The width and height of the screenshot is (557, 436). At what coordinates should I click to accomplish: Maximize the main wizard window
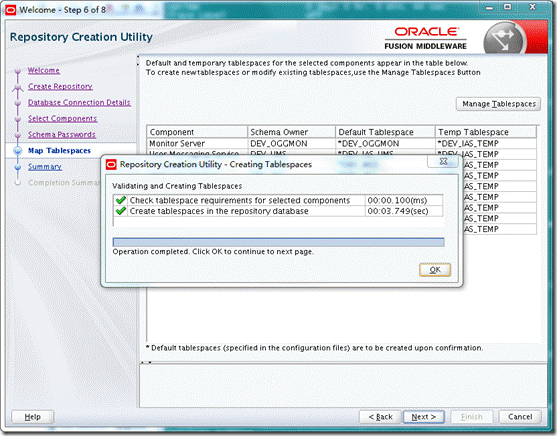point(508,7)
